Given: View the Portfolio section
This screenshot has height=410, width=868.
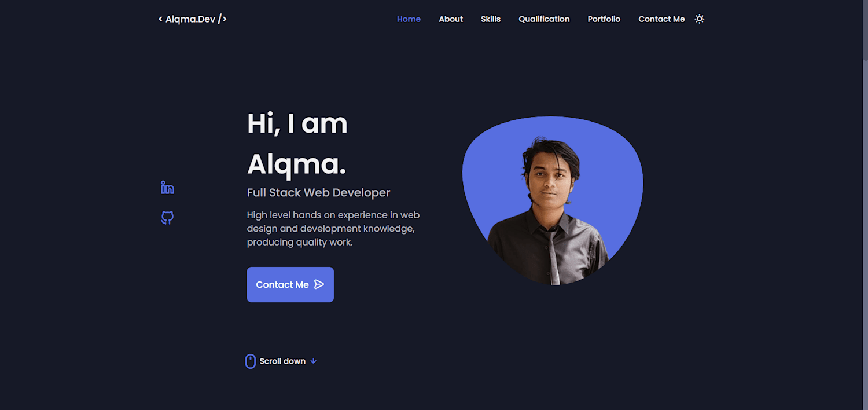Looking at the screenshot, I should click(604, 19).
